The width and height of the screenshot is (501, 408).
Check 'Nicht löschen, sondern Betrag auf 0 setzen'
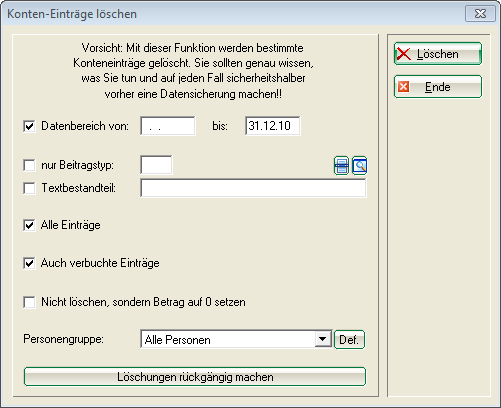click(x=29, y=302)
